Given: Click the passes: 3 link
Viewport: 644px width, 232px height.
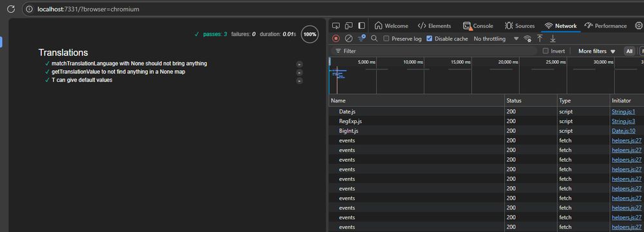Looking at the screenshot, I should pyautogui.click(x=215, y=34).
